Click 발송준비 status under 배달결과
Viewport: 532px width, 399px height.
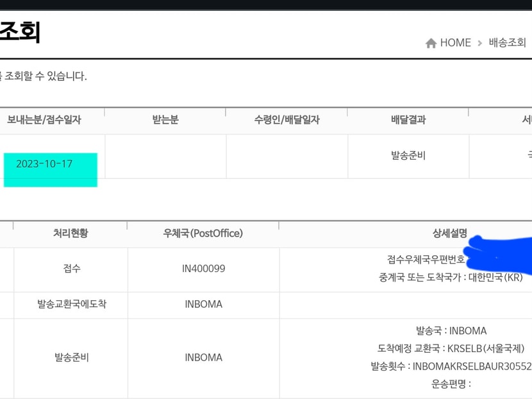tap(408, 155)
